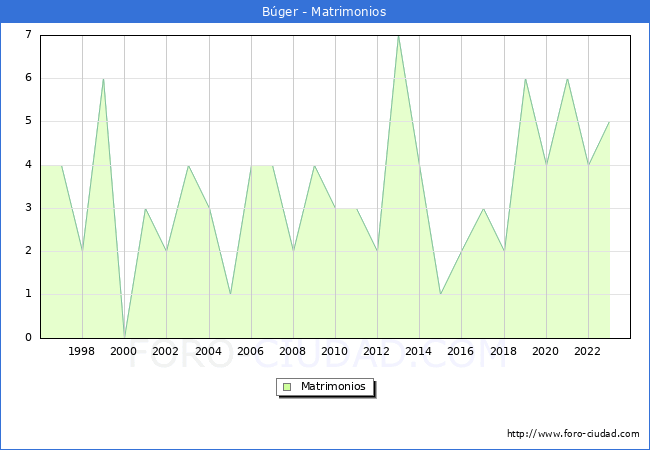Click the 2005 low point at value 1
This screenshot has width=650, height=450.
click(x=230, y=294)
